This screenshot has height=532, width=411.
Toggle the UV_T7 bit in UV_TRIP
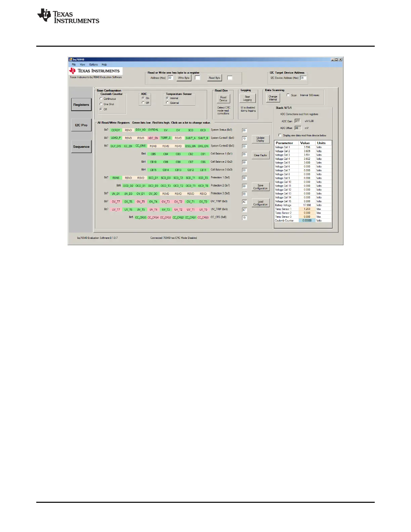pyautogui.click(x=116, y=210)
